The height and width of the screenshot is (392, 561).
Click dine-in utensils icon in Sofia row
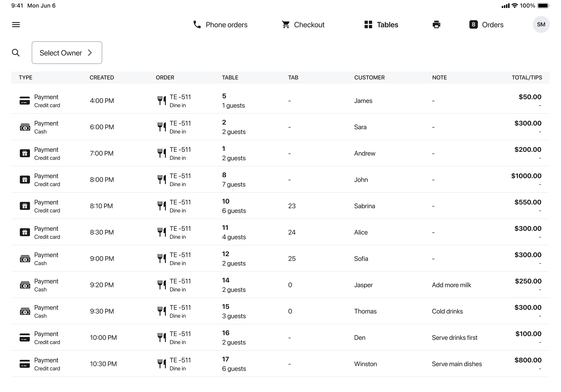(161, 259)
